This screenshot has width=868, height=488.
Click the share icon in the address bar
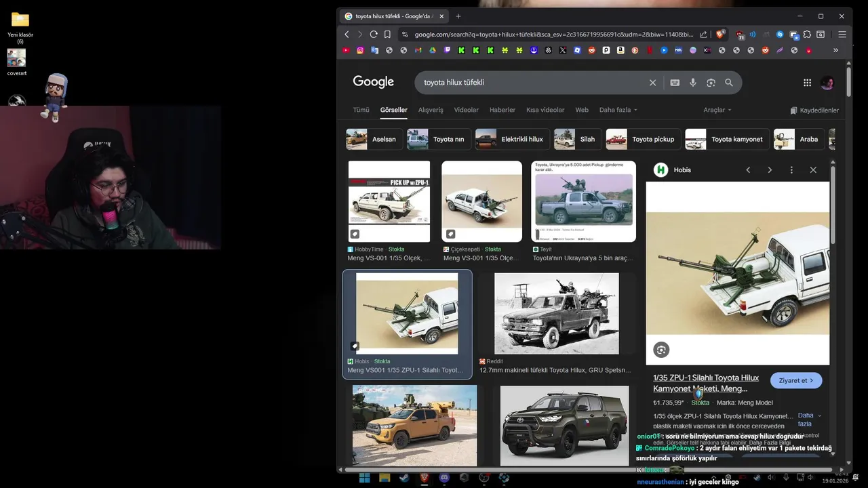pos(703,35)
